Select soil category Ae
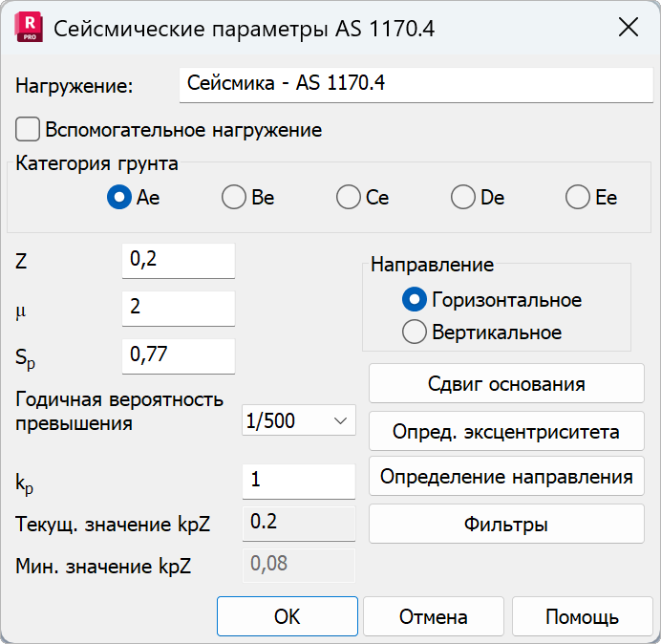661x644 pixels. (x=119, y=198)
